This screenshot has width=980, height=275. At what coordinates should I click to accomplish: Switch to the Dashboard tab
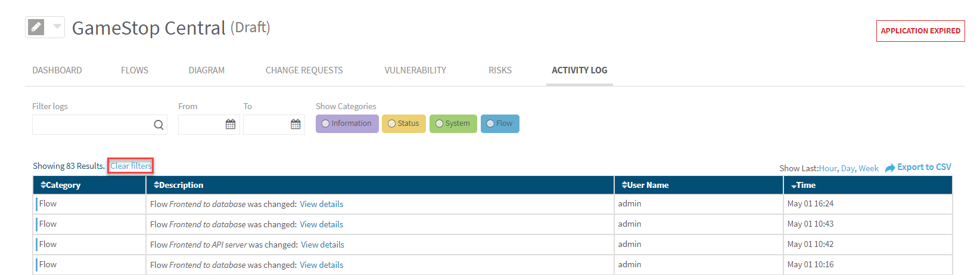[57, 70]
